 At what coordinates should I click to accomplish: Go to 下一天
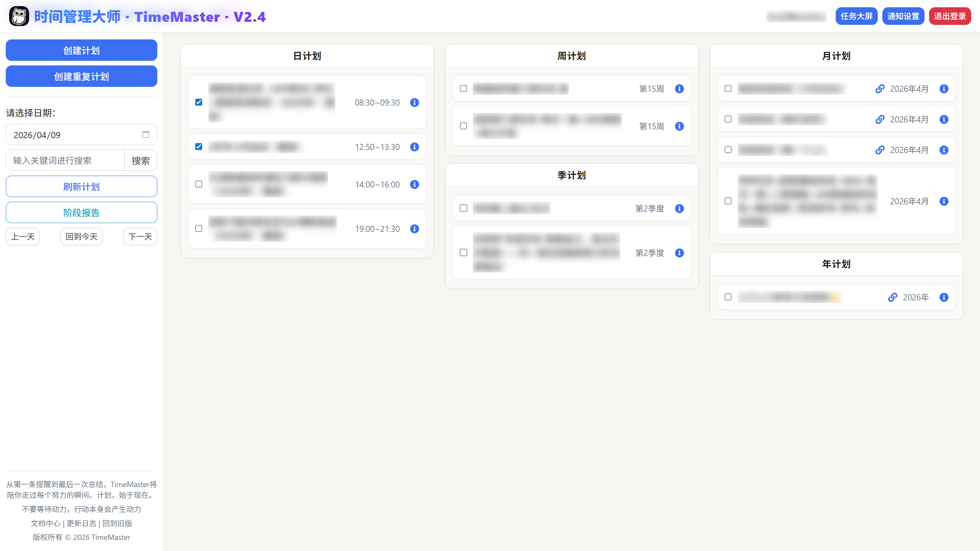point(140,236)
